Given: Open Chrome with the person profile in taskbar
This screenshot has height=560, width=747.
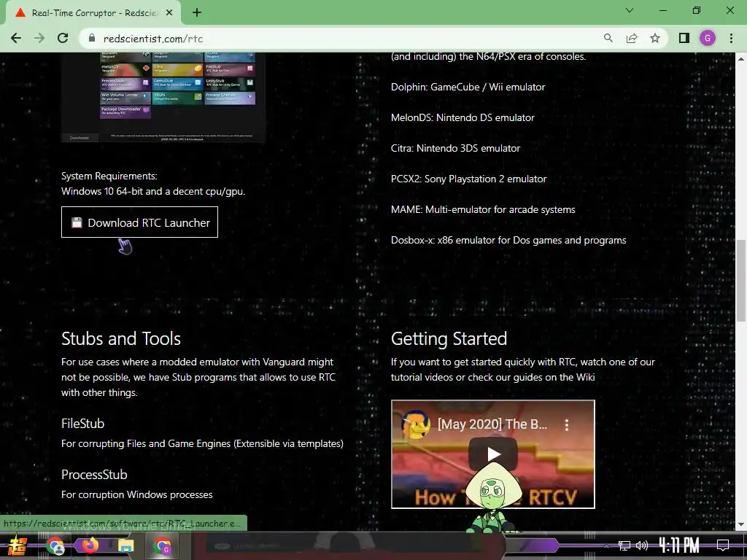Looking at the screenshot, I should [x=55, y=545].
